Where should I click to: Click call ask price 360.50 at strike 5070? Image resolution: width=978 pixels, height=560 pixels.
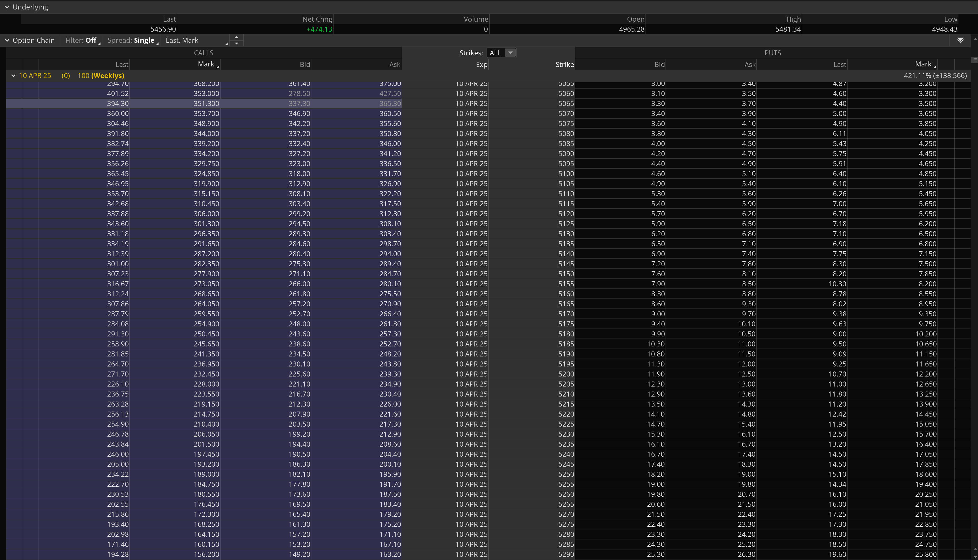point(390,113)
